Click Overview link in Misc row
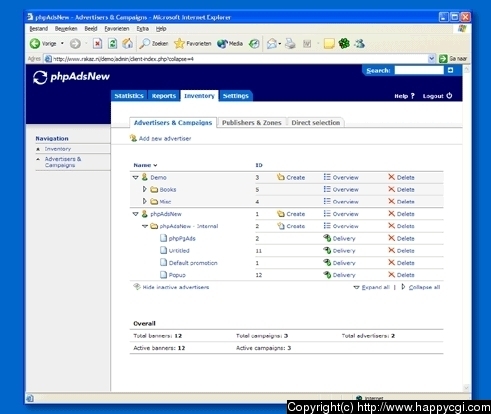Viewport: 491px width, 414px height. pyautogui.click(x=346, y=202)
